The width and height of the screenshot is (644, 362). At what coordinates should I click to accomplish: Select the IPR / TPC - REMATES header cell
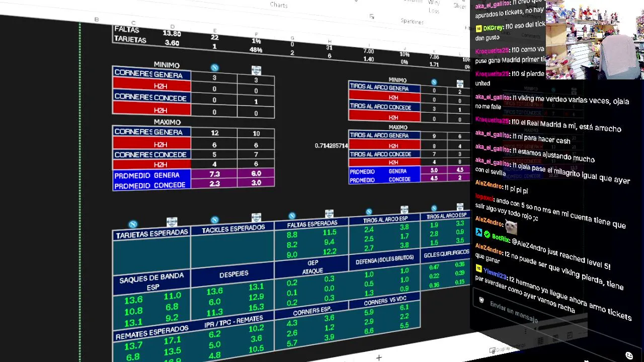coord(233,321)
